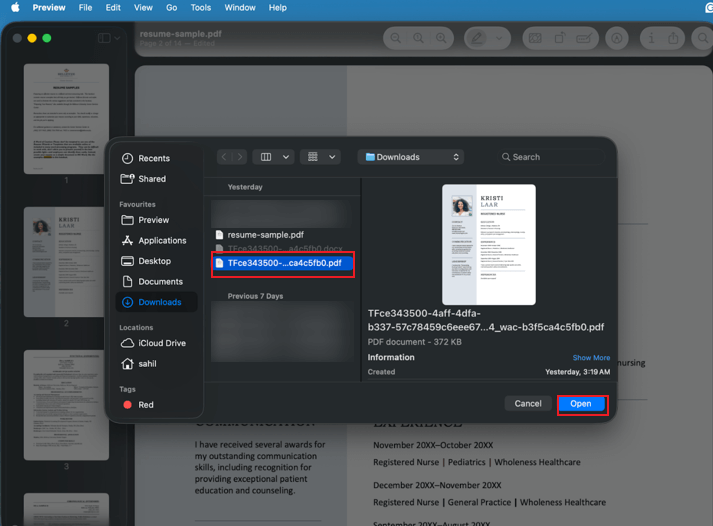
Task: Open the Go menu
Action: coord(171,8)
